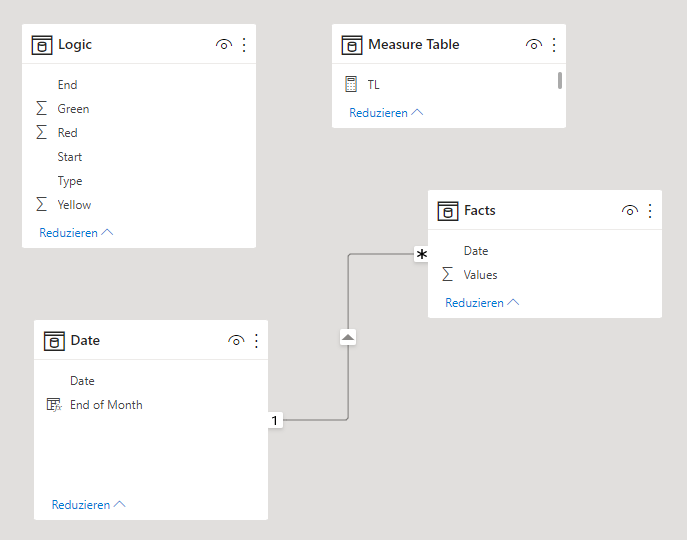
Task: Click the sigma icon beside Values
Action: coord(447,274)
